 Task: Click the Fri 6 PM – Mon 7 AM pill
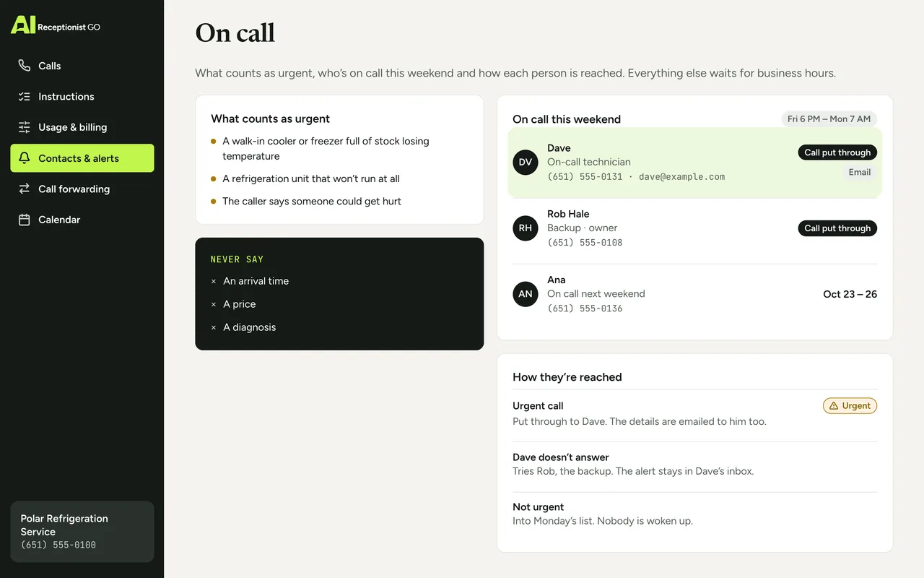(829, 119)
